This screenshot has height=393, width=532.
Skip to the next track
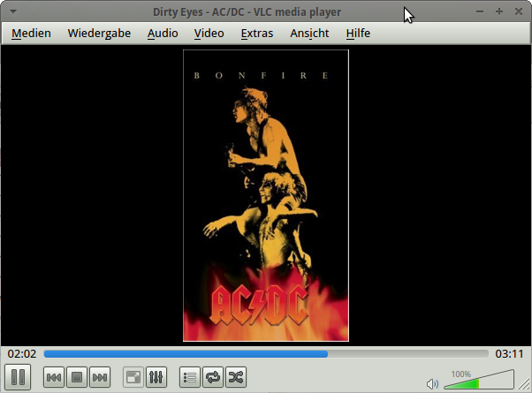click(x=100, y=377)
